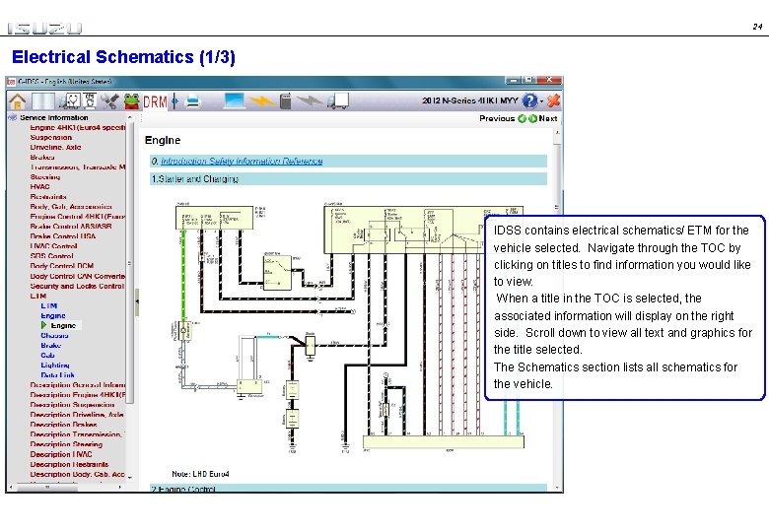The width and height of the screenshot is (769, 532).
Task: Click the stethoscope diagnostics toolbar icon
Action: point(70,100)
